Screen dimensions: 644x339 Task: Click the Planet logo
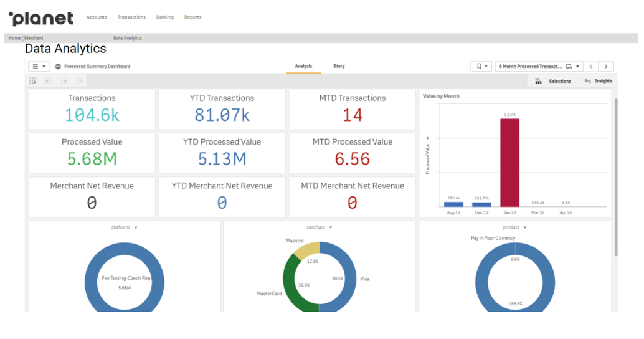pyautogui.click(x=41, y=18)
